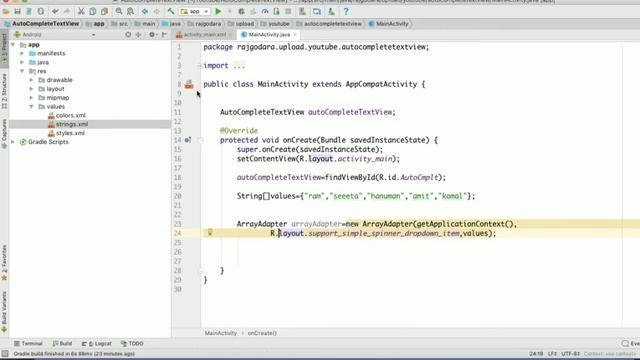Open the Captures side tool window
This screenshot has height=360, width=640.
click(4, 133)
